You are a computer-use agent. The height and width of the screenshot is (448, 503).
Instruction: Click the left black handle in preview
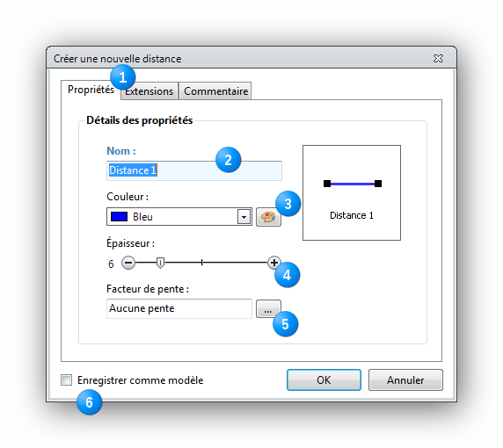click(x=327, y=184)
